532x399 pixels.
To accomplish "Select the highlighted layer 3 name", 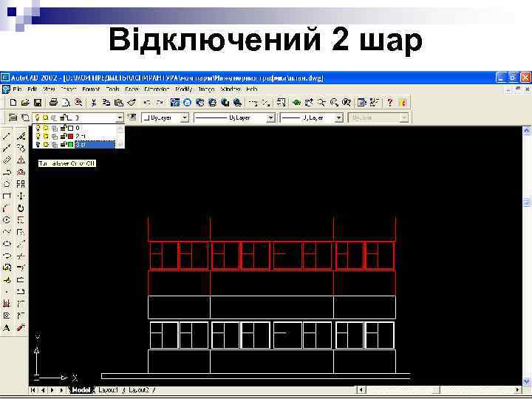I will click(x=95, y=145).
